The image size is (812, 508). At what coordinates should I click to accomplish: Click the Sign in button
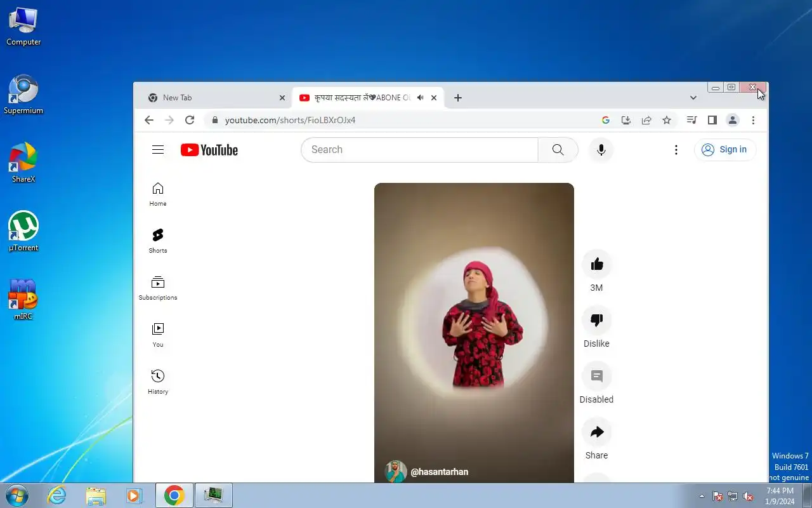(x=725, y=150)
